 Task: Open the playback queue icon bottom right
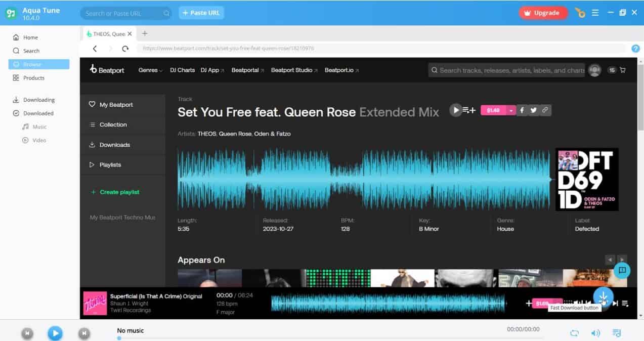tap(616, 333)
